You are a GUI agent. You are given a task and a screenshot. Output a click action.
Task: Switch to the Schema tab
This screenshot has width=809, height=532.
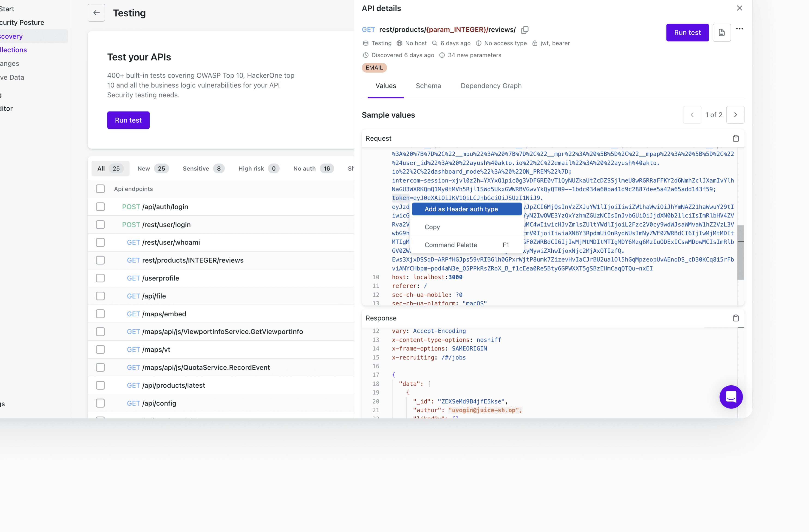428,86
